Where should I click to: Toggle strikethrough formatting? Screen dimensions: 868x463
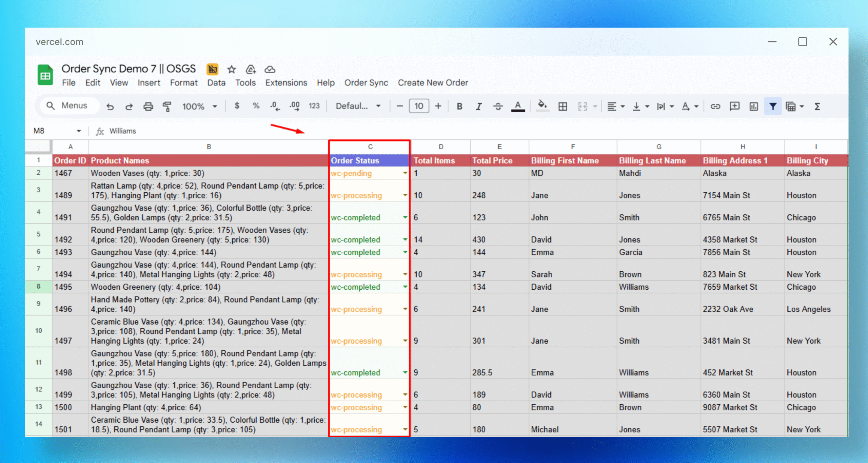tap(498, 107)
